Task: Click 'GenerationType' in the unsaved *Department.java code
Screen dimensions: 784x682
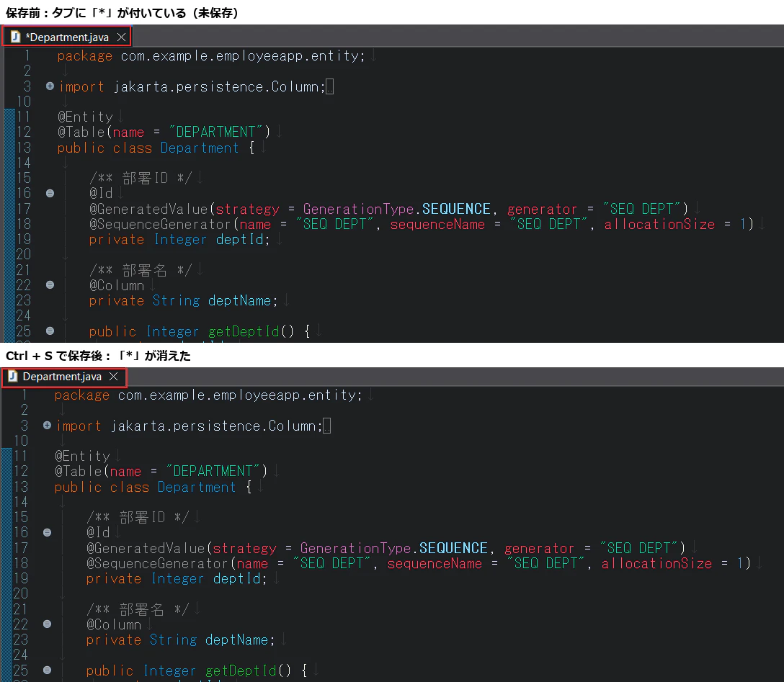Action: [x=359, y=209]
